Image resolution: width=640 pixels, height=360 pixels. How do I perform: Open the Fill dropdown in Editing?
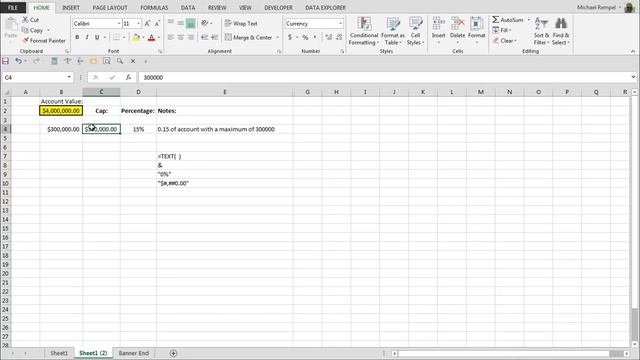click(x=502, y=30)
